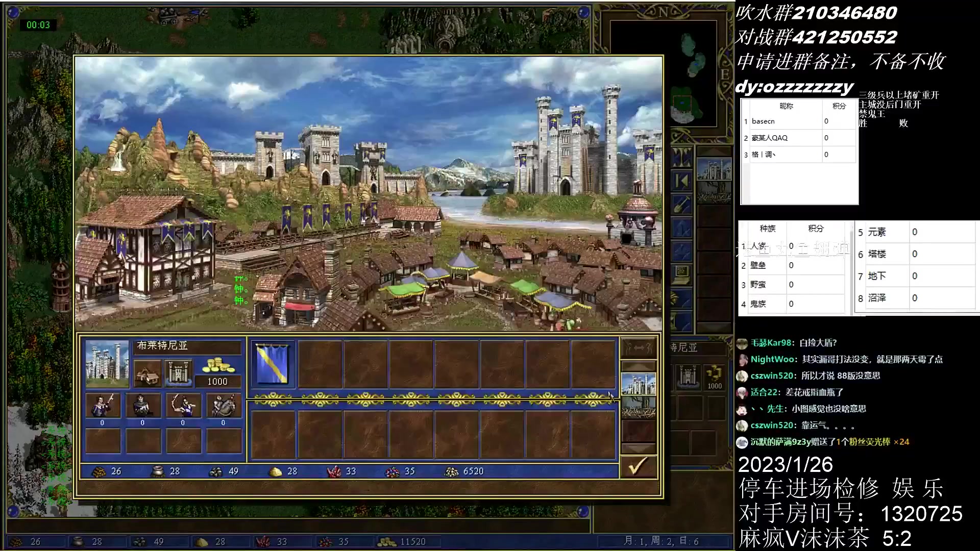Click wood count 26 in bottom status bar
980x551 pixels.
point(35,541)
